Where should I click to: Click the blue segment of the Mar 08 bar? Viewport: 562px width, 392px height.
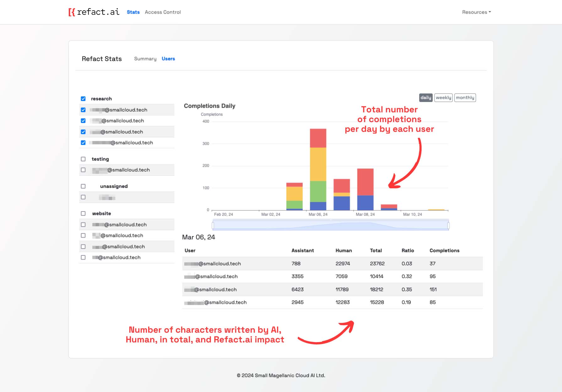365,203
